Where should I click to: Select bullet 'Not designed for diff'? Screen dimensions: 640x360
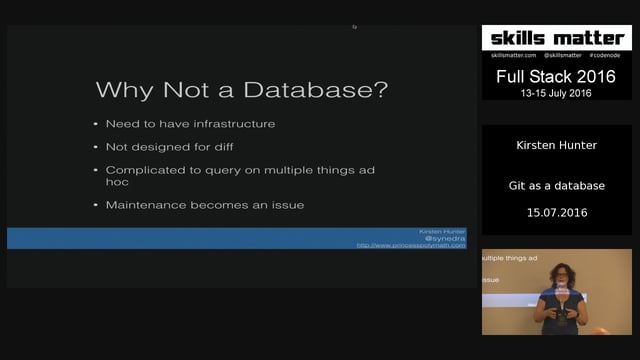pos(169,147)
